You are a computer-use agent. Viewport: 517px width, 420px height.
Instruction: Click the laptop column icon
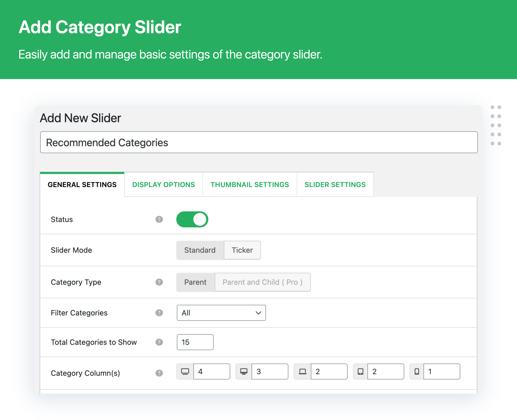303,372
